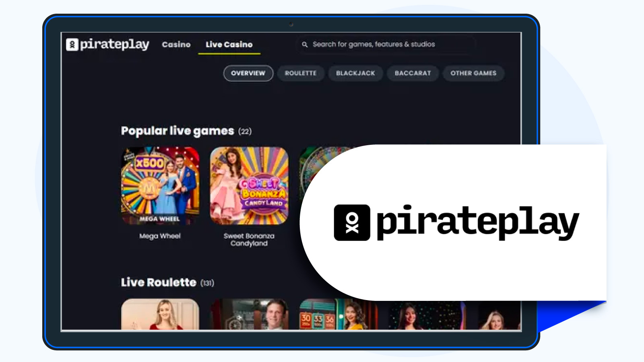Select the Blackjack filter pill
The height and width of the screenshot is (362, 644).
355,73
